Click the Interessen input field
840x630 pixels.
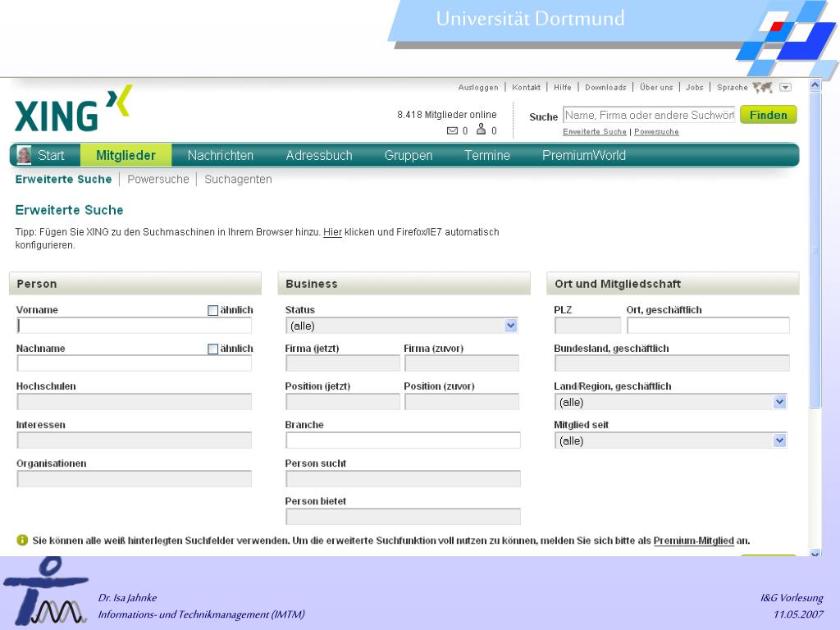[134, 441]
